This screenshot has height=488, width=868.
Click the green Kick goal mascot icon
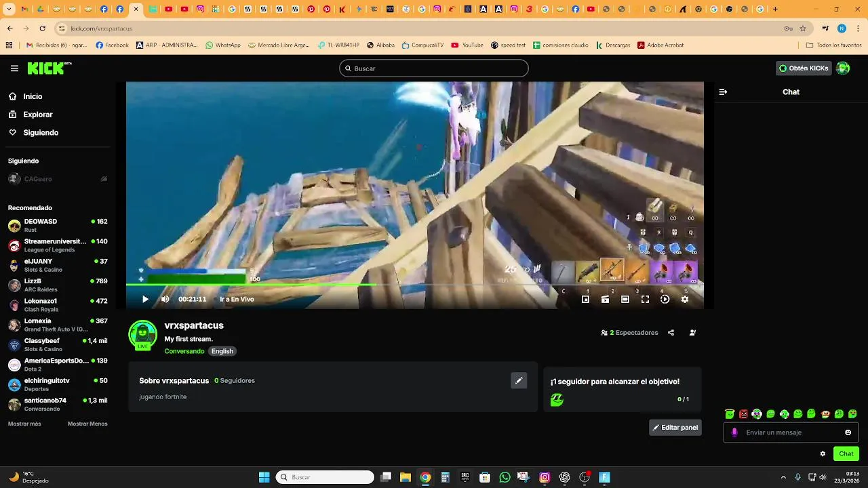click(x=557, y=400)
